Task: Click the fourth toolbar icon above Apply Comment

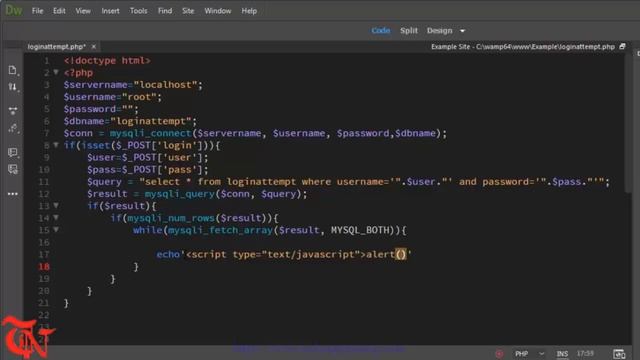Action: pyautogui.click(x=13, y=129)
